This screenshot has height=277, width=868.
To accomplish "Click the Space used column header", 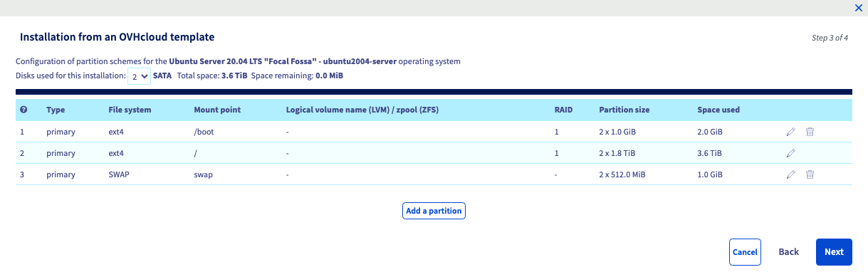I will [718, 110].
